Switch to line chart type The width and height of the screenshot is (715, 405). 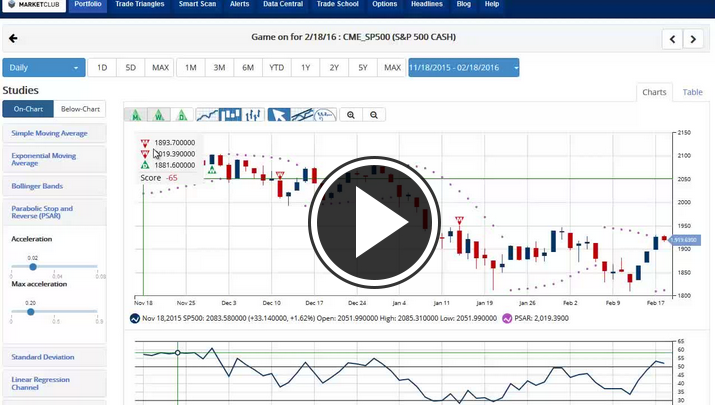207,115
